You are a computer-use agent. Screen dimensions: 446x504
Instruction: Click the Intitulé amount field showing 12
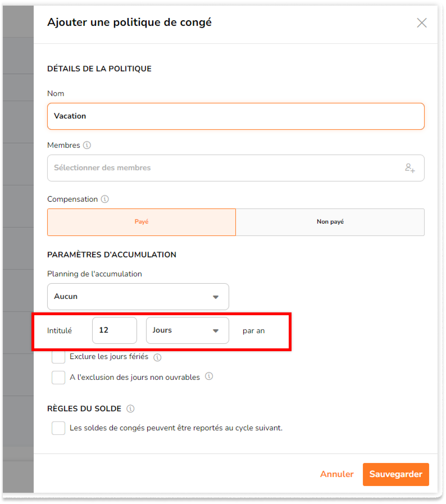click(114, 330)
